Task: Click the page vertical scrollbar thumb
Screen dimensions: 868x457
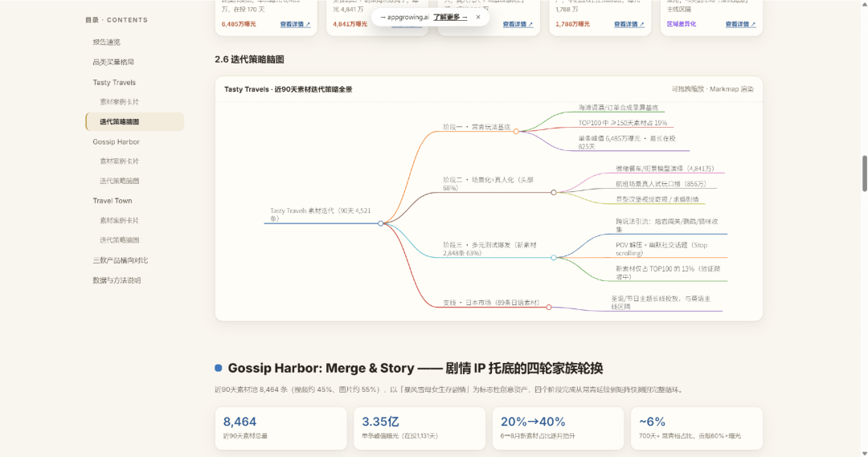Action: coord(864,173)
